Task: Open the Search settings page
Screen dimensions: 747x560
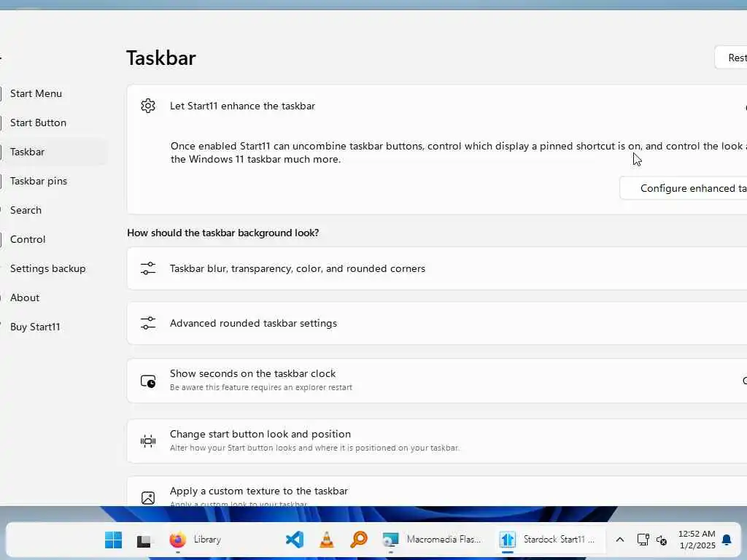Action: point(26,210)
